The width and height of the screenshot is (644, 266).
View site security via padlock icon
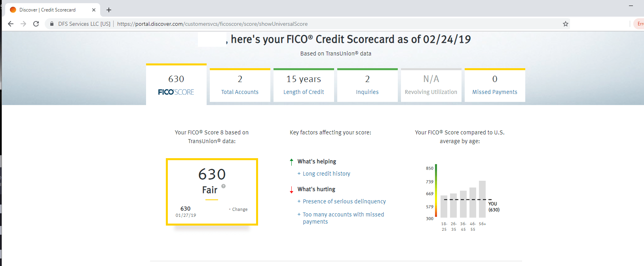[x=52, y=24]
